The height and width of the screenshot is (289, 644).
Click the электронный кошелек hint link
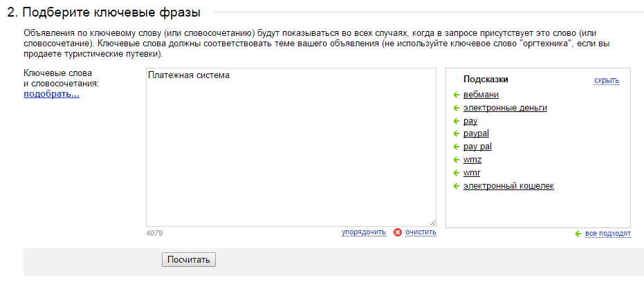[508, 186]
